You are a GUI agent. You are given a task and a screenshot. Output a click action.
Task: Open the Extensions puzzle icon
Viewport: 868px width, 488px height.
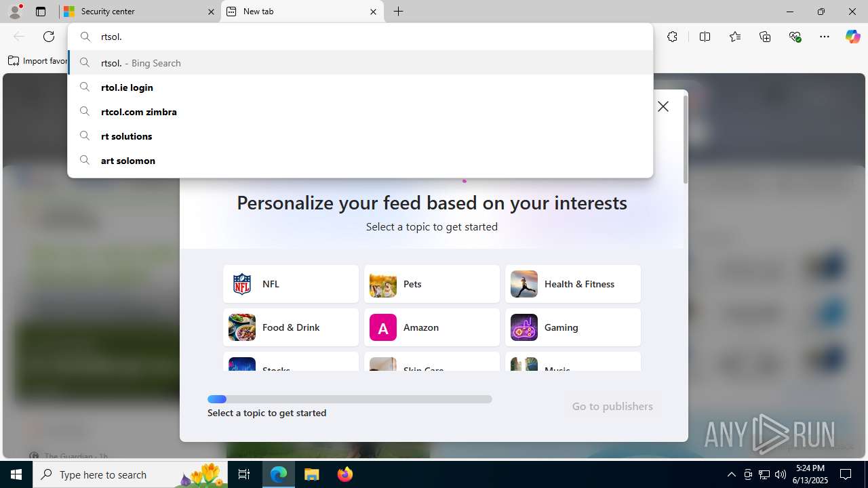tap(672, 37)
